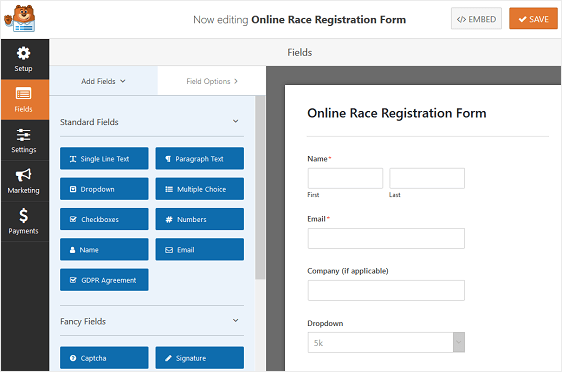Add a Checkboxes field
This screenshot has height=372, width=562.
(104, 219)
